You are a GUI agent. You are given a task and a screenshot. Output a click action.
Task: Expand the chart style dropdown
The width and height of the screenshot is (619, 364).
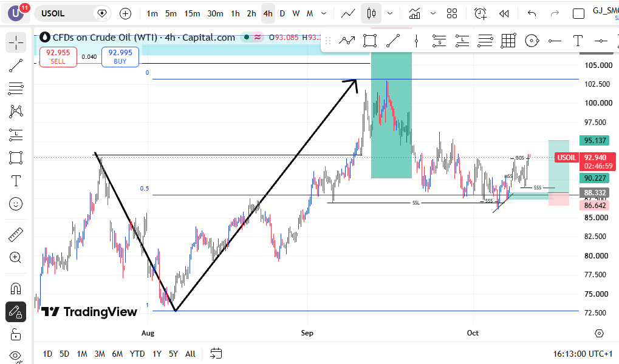coord(390,14)
